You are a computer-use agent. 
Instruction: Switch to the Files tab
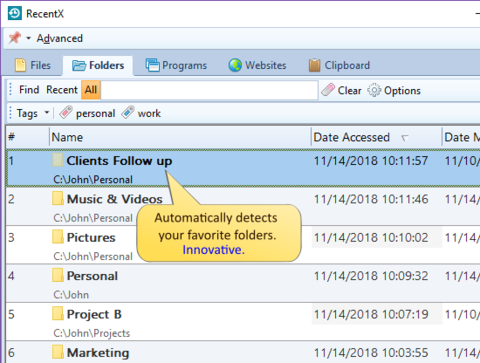click(x=33, y=65)
